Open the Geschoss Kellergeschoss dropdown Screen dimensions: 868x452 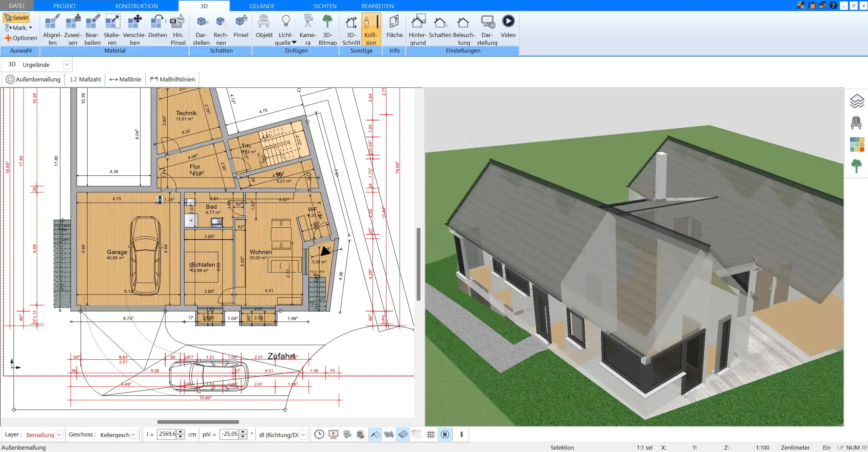coord(133,435)
